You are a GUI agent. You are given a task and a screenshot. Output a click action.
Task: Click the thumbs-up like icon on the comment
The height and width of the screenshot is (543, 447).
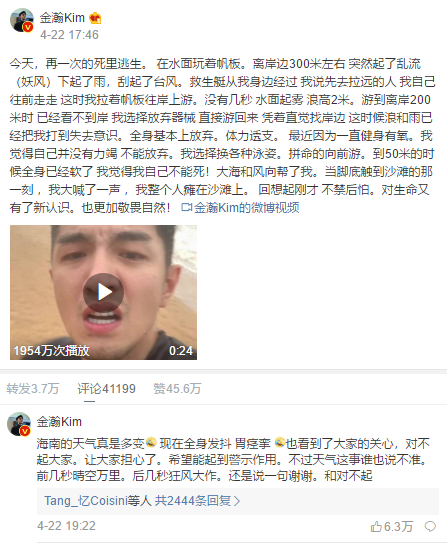[x=376, y=527]
